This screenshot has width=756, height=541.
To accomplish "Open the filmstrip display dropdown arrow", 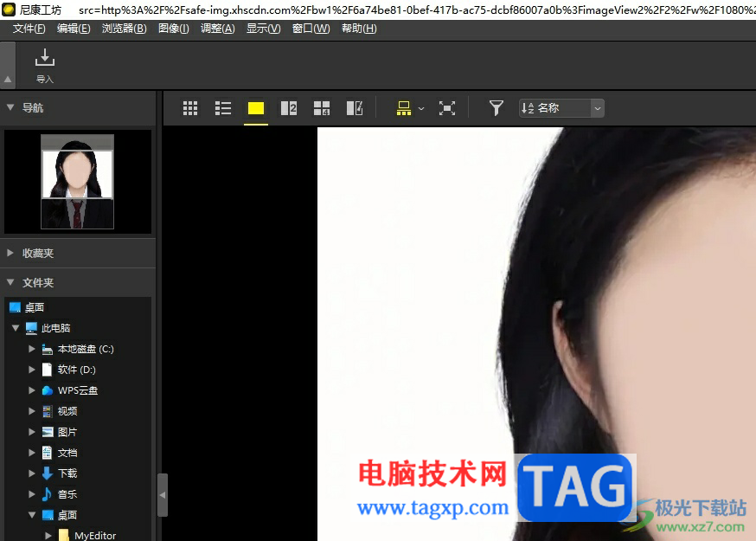I will [x=421, y=108].
